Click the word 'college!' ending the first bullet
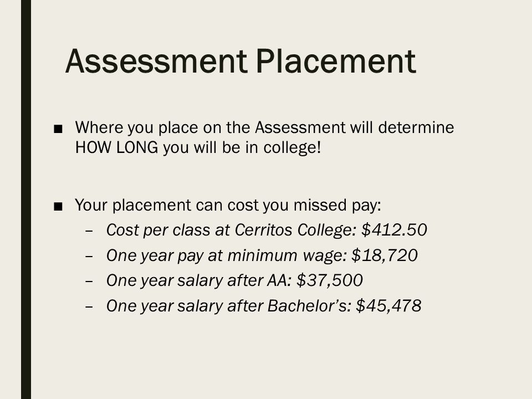The width and height of the screenshot is (532, 399). click(x=292, y=148)
